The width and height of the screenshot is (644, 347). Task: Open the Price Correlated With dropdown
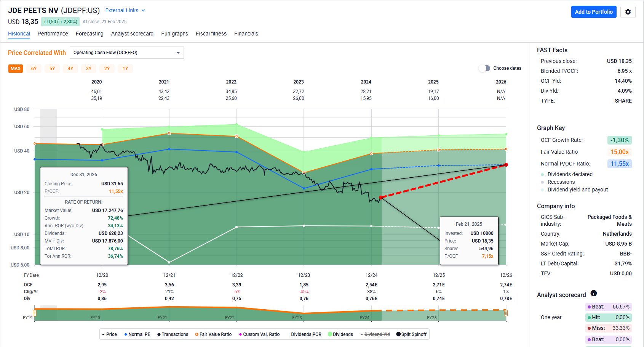tap(126, 53)
